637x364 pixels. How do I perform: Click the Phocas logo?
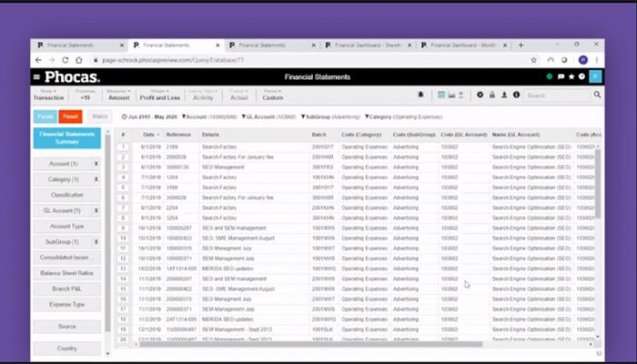(72, 76)
